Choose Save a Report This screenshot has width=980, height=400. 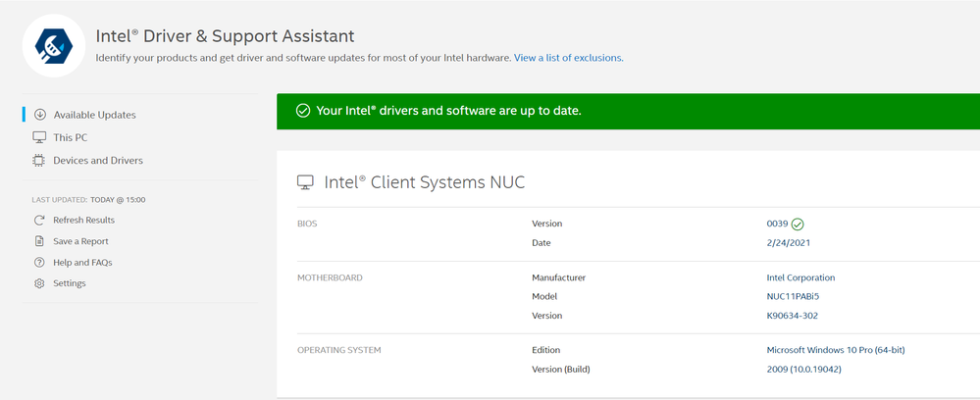coord(80,241)
